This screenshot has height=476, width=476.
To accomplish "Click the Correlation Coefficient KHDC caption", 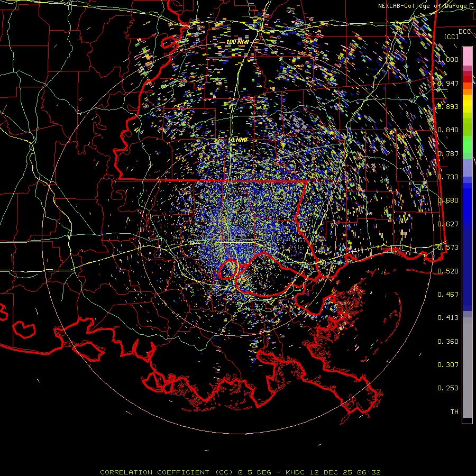I will coord(240,472).
